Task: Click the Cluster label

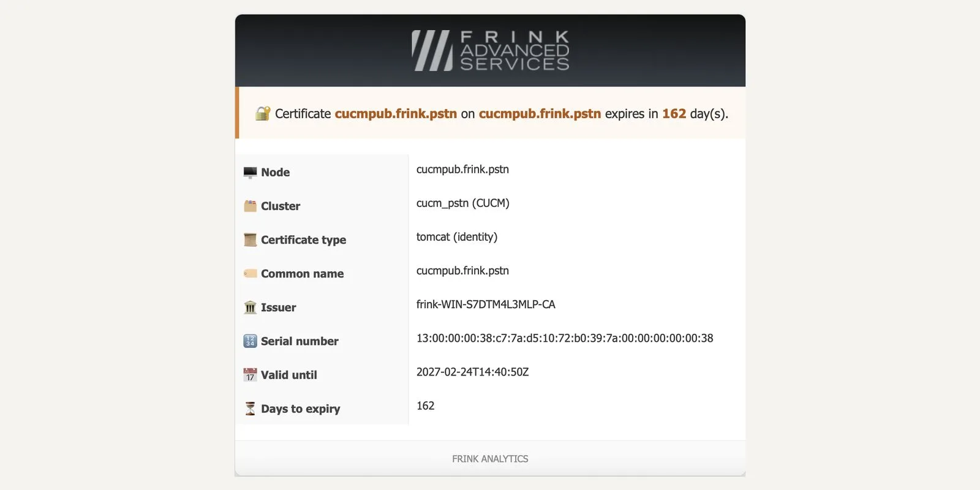Action: coord(281,206)
